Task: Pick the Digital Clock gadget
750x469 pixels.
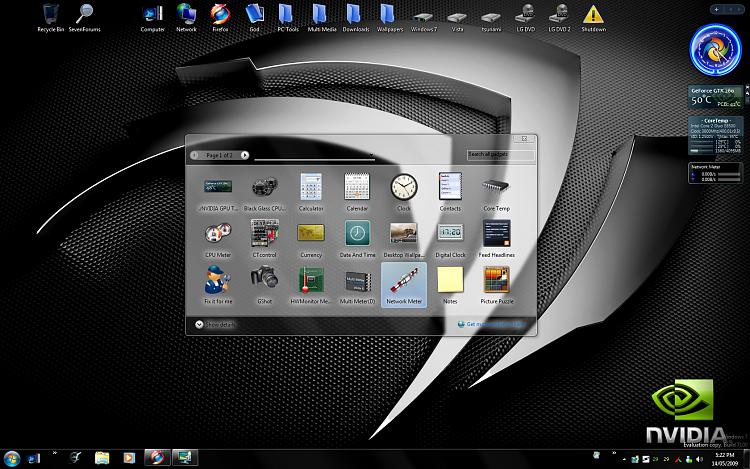Action: tap(450, 239)
